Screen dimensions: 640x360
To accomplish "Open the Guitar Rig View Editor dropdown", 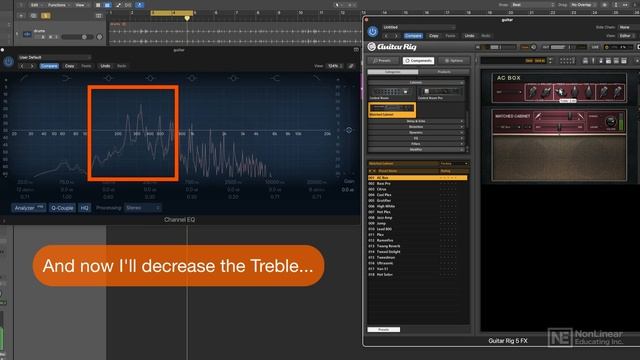I will click(628, 36).
